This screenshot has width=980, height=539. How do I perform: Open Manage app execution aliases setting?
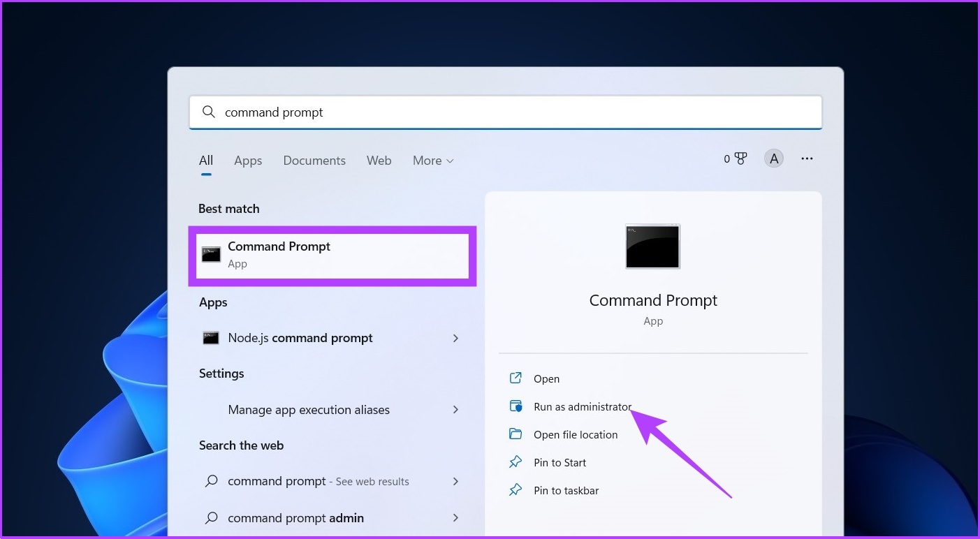309,410
